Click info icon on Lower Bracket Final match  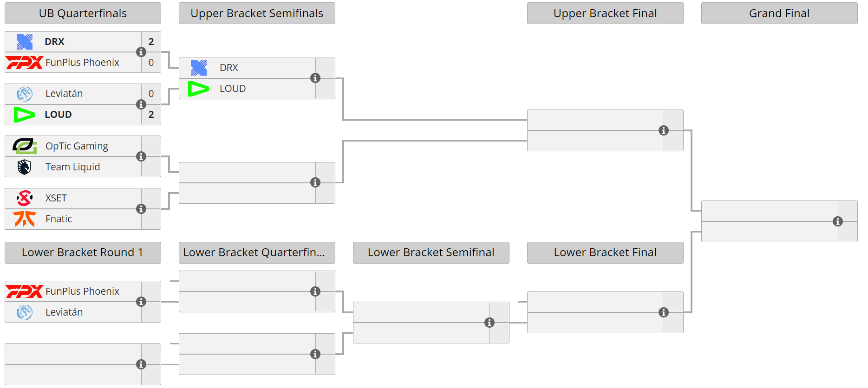click(664, 312)
